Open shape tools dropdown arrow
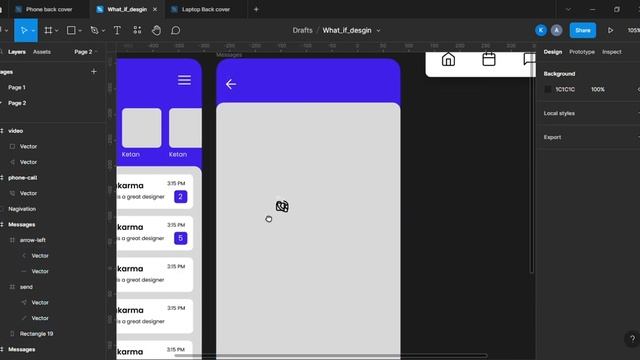The image size is (640, 360). (80, 31)
